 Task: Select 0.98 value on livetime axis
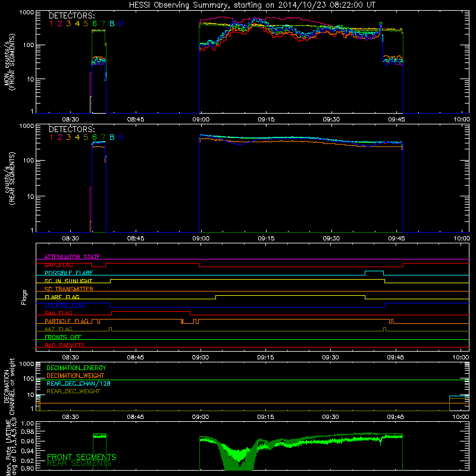pos(27,431)
